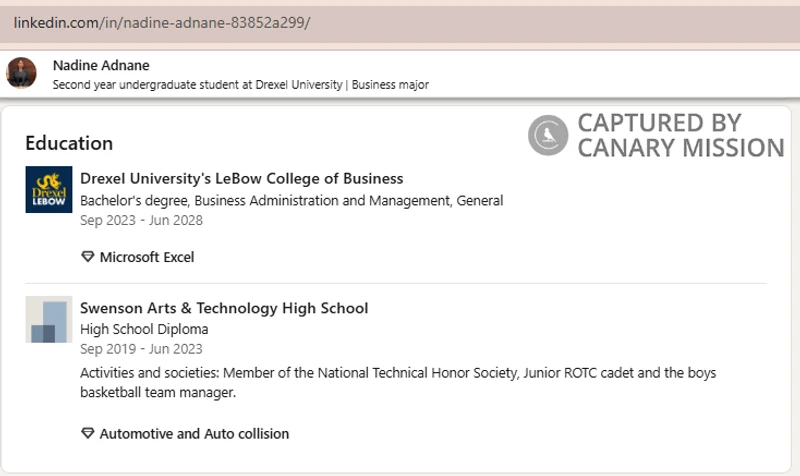This screenshot has width=800, height=476.
Task: Open Drexel University's LeBow College of Business
Action: pos(241,179)
